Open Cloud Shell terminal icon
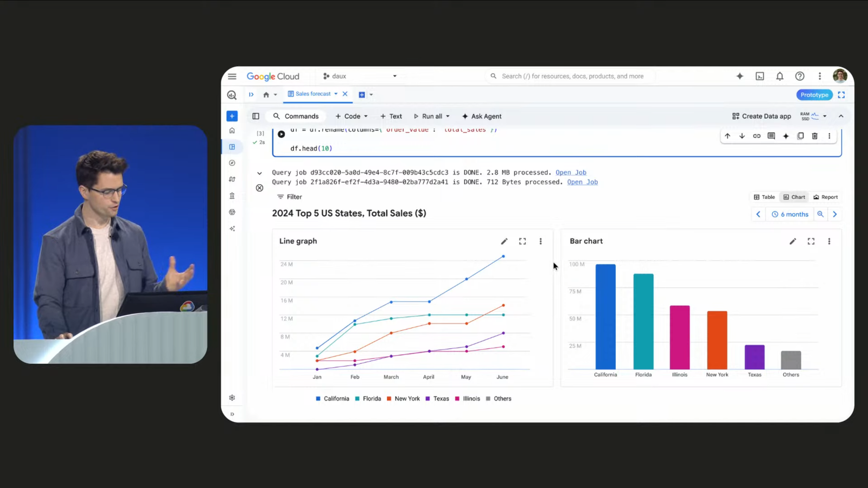868x488 pixels. click(759, 76)
